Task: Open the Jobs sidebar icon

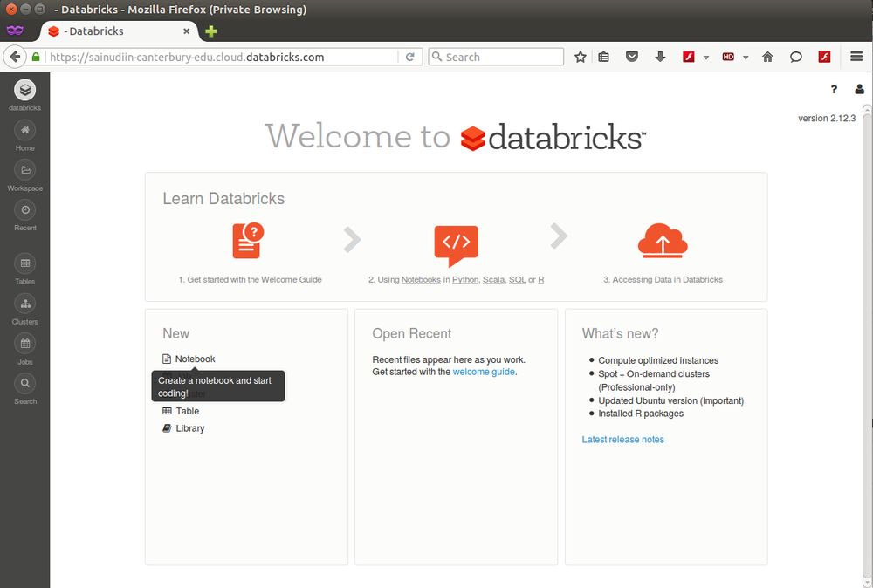Action: click(25, 344)
